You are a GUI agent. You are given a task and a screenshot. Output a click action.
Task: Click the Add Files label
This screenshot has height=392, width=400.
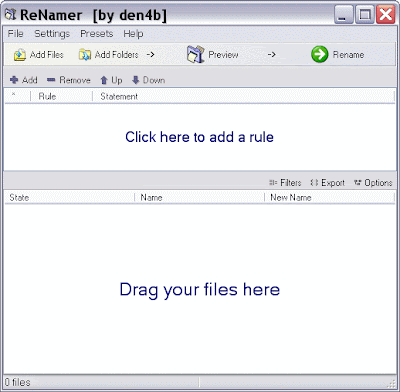point(47,54)
